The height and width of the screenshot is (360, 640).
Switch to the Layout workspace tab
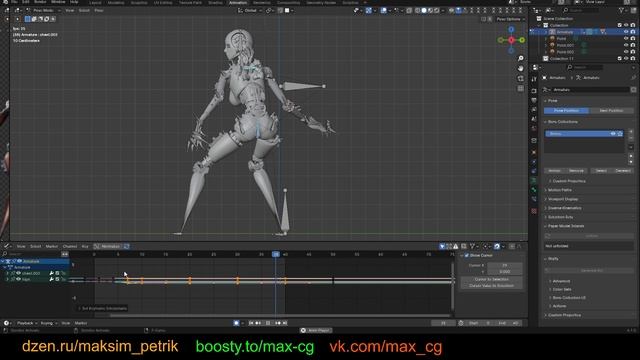coord(95,2)
